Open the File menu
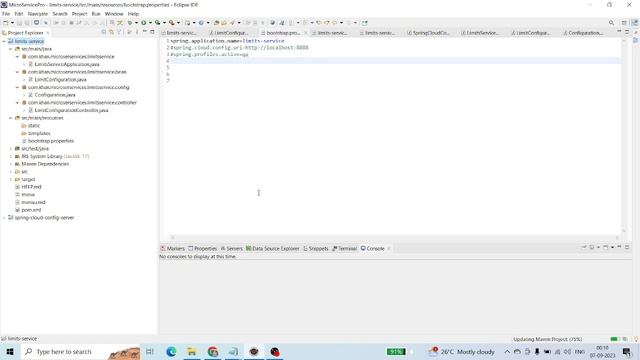 6,13
